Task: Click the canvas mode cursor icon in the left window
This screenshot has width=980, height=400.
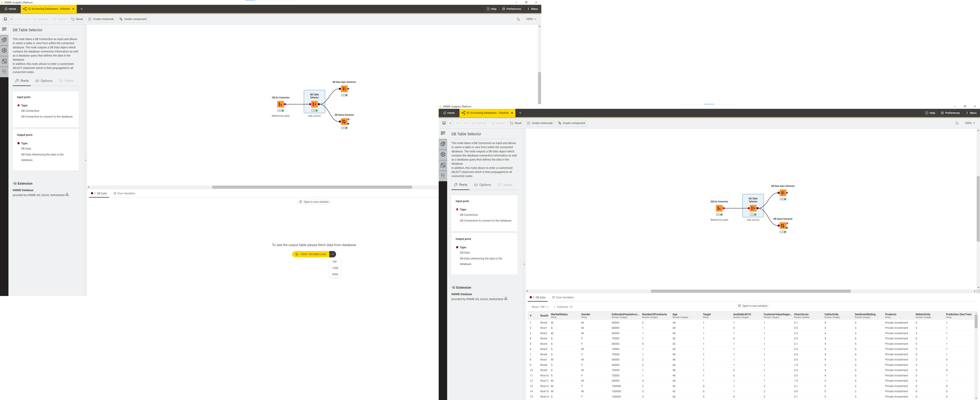Action: [518, 19]
